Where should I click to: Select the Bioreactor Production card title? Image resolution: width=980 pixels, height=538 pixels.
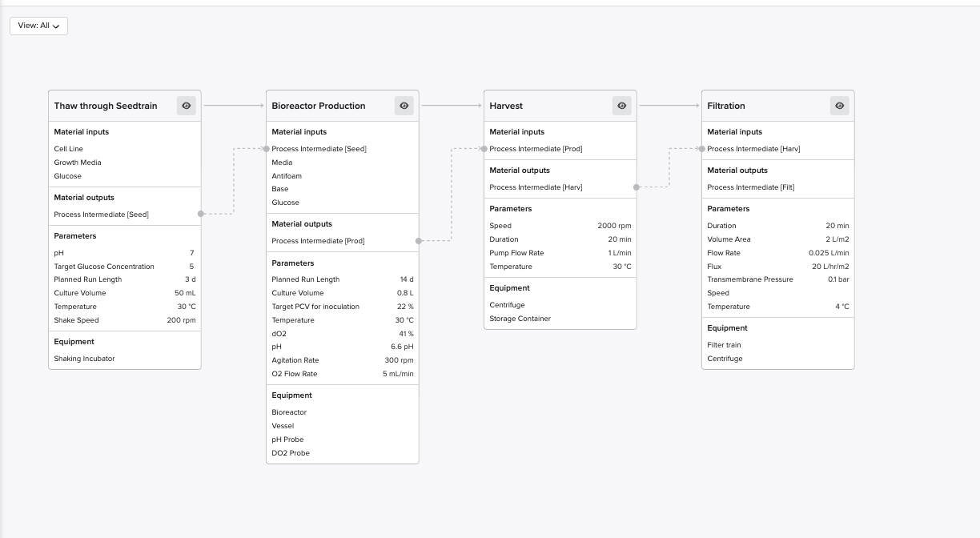coord(319,105)
